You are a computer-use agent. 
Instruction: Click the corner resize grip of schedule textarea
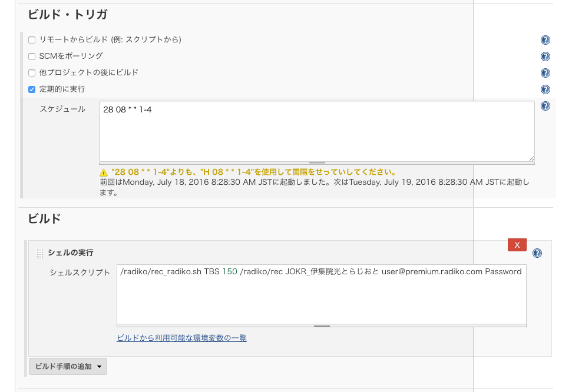pyautogui.click(x=531, y=158)
